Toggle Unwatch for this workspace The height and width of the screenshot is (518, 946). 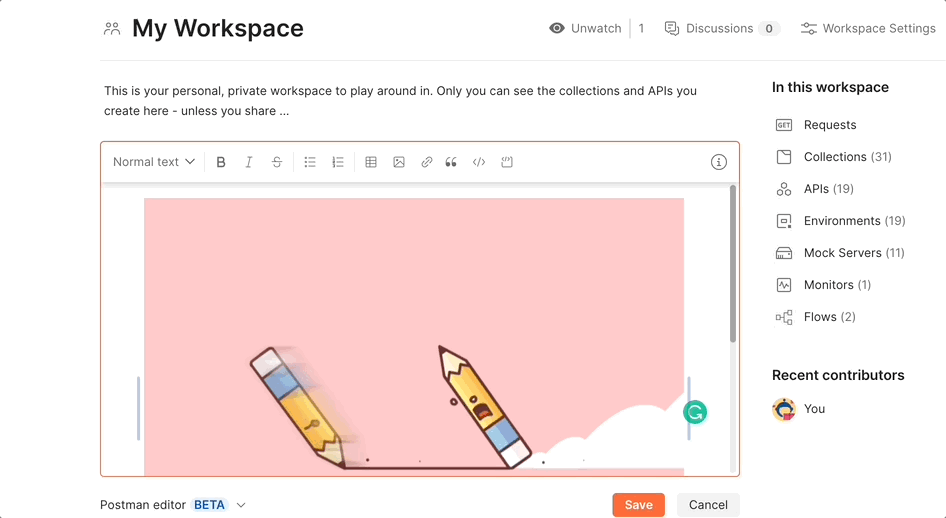tap(585, 28)
